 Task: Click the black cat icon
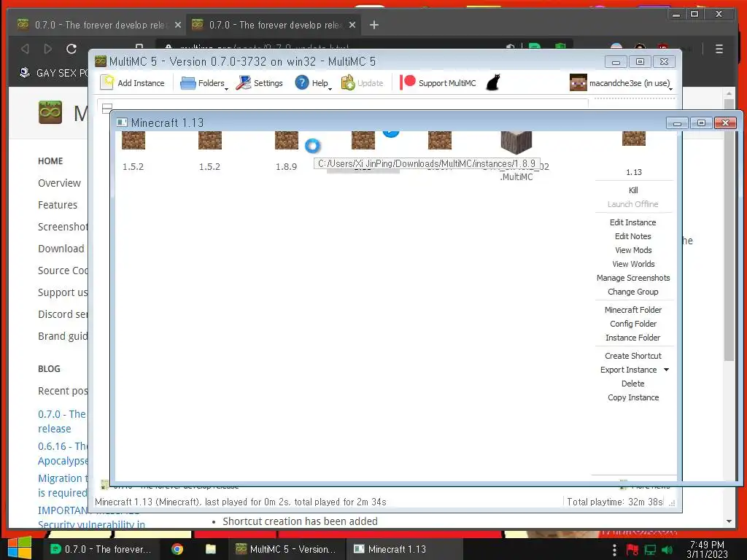point(493,83)
